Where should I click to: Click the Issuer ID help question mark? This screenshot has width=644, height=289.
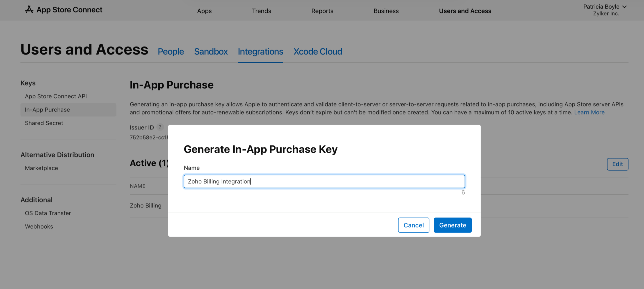click(x=160, y=127)
